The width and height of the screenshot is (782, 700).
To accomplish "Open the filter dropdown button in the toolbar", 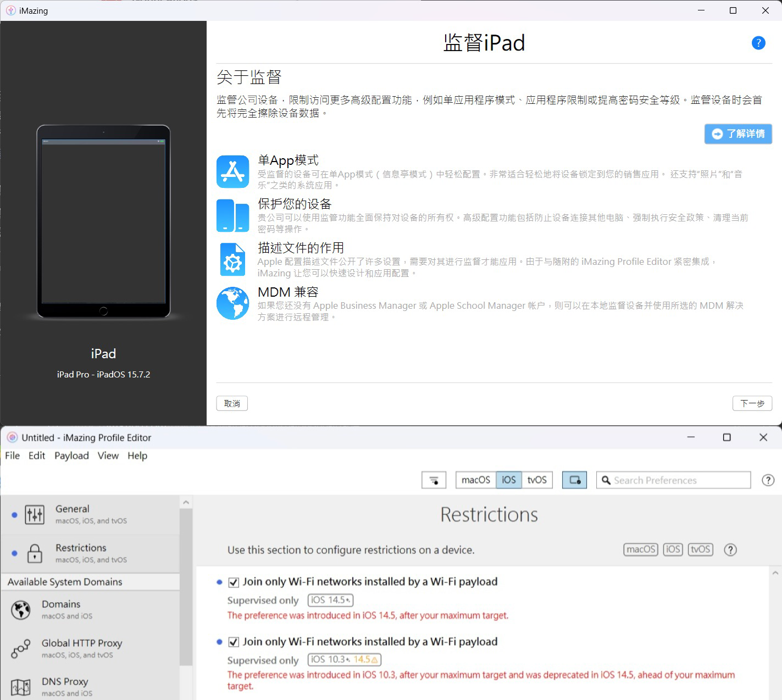I will [434, 480].
